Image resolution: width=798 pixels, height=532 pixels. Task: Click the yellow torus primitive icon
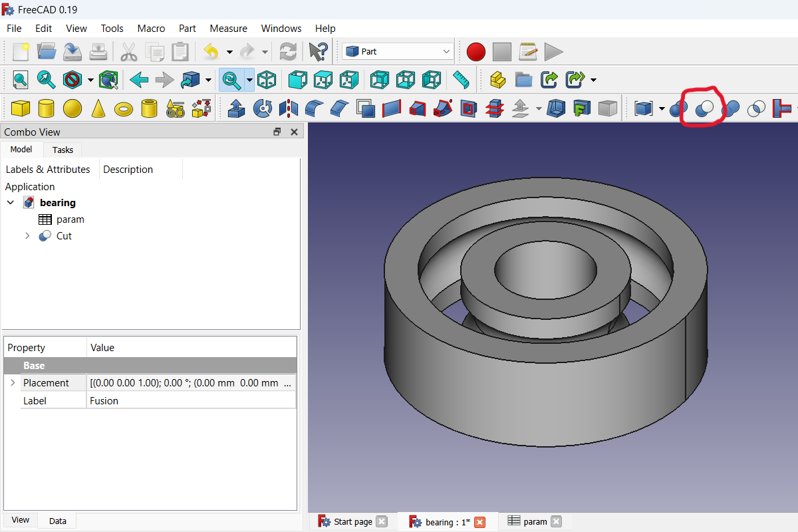(124, 108)
